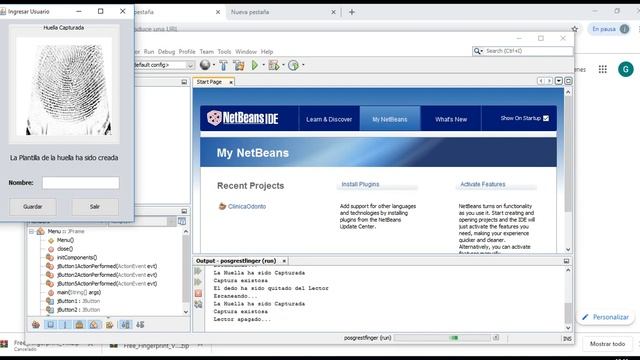
Task: Click the Nombre text field
Action: click(81, 183)
